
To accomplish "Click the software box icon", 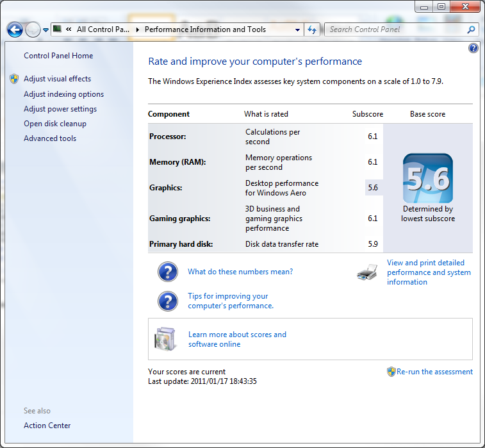I will pyautogui.click(x=165, y=339).
